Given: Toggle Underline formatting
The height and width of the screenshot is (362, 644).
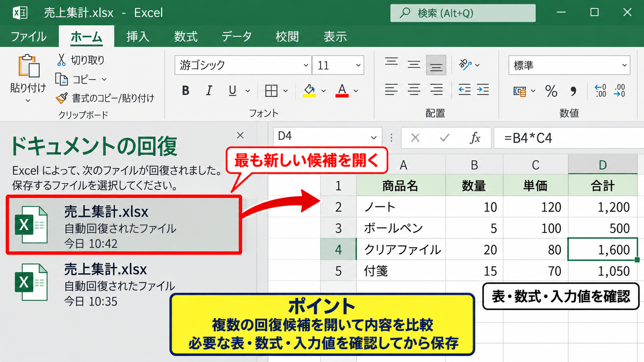Looking at the screenshot, I should tap(232, 90).
